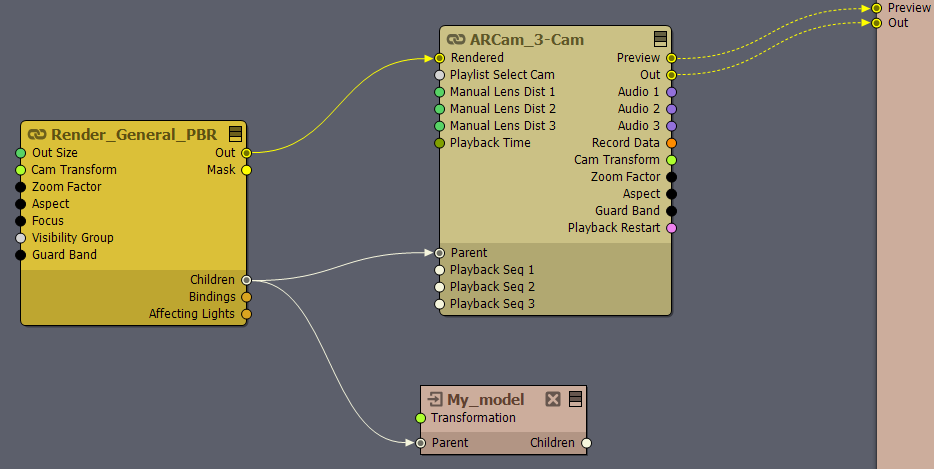934x469 pixels.
Task: Click My_model Children output pin
Action: pyautogui.click(x=586, y=443)
